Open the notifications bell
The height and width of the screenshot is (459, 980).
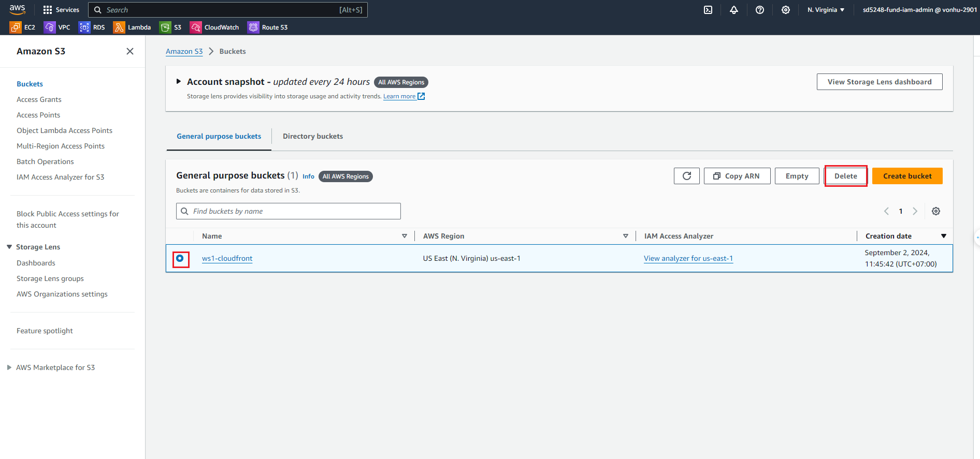[734, 10]
